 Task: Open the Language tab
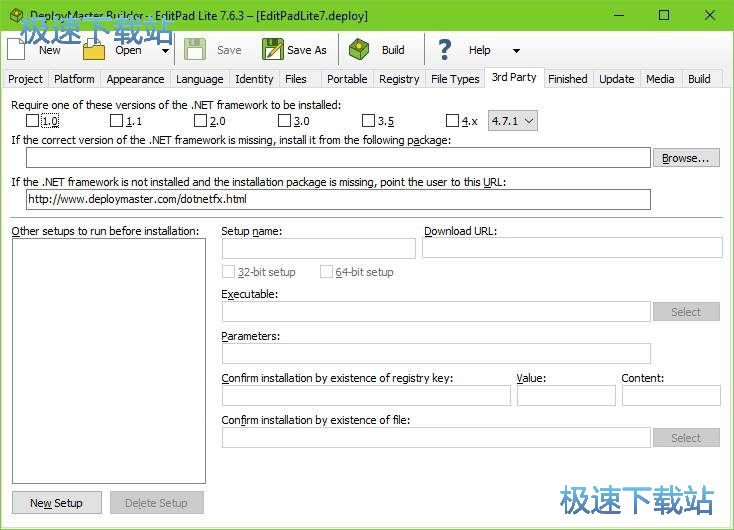tap(199, 79)
